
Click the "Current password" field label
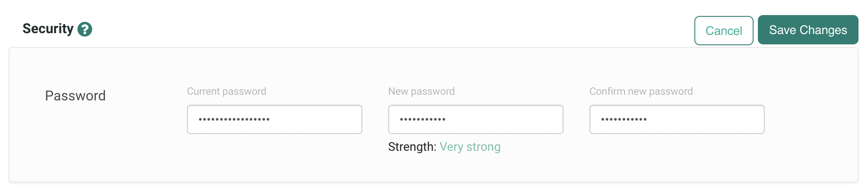(227, 91)
